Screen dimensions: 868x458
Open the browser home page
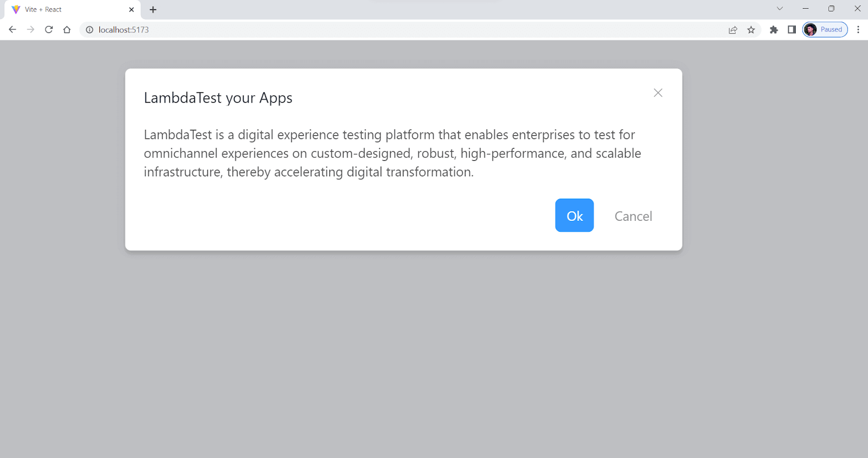67,30
